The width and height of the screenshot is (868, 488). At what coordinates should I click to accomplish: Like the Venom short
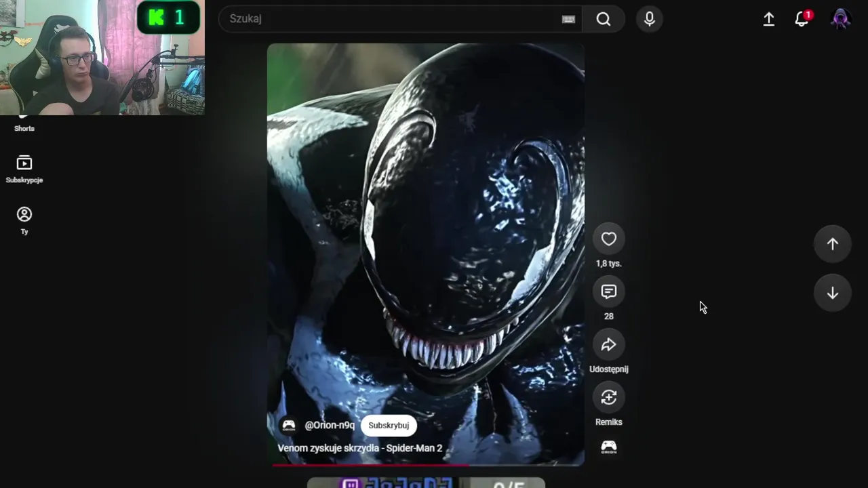pyautogui.click(x=609, y=239)
